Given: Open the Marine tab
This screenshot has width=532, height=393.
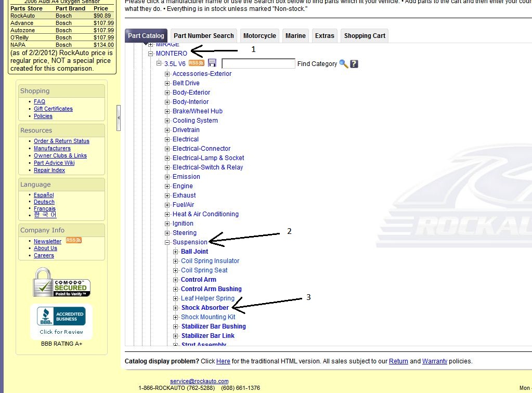Looking at the screenshot, I should [x=295, y=35].
